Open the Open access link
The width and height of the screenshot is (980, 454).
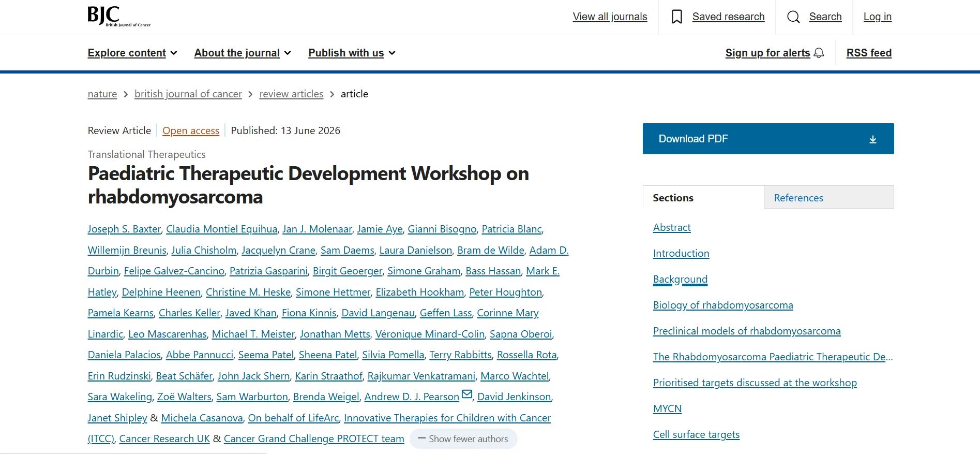pyautogui.click(x=191, y=130)
